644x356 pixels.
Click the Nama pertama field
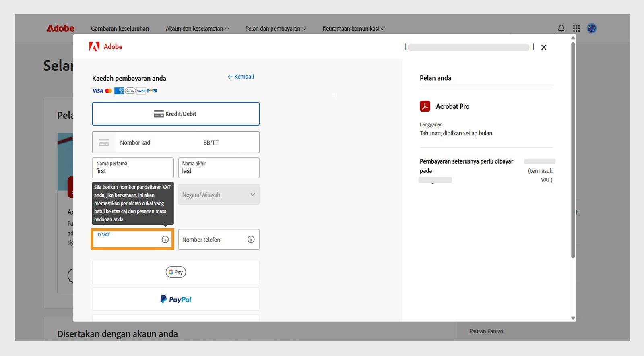click(x=133, y=168)
